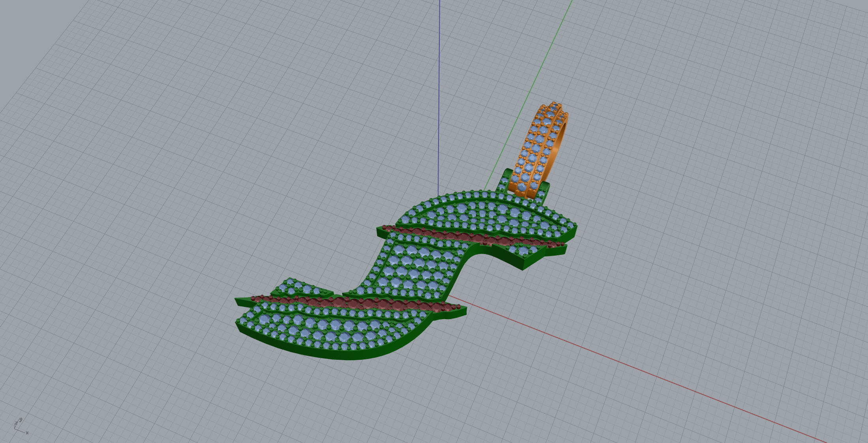Click the world axes icon in the corner

click(x=21, y=426)
